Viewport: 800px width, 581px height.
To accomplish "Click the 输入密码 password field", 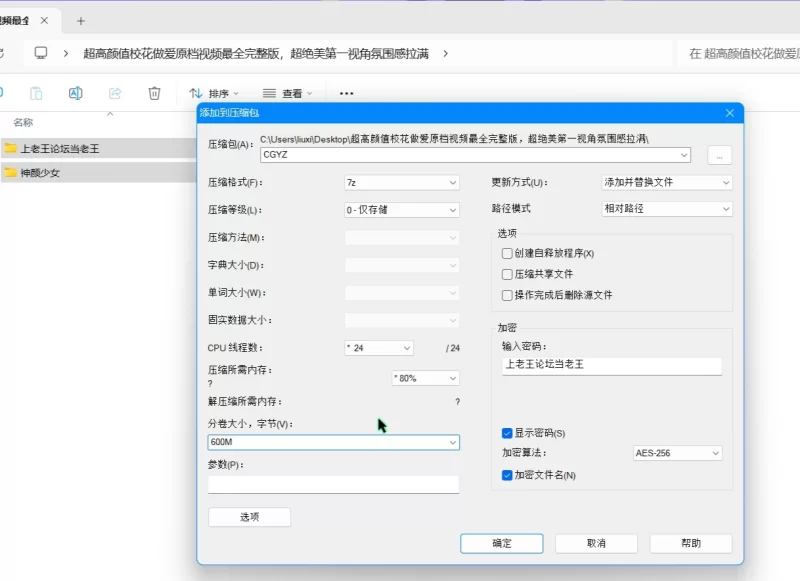I will (612, 365).
